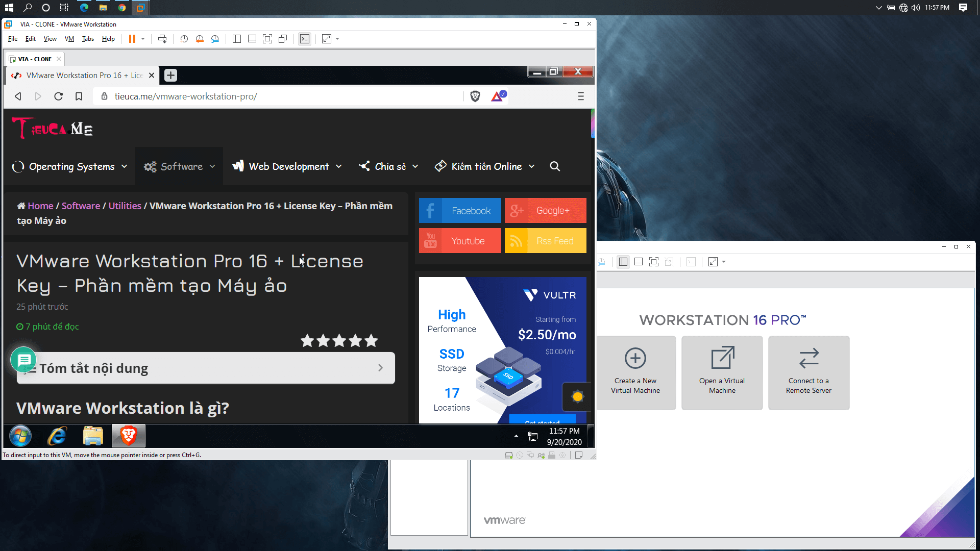The image size is (980, 551).
Task: Click Full Screen icon in background Workstation window
Action: tap(654, 262)
